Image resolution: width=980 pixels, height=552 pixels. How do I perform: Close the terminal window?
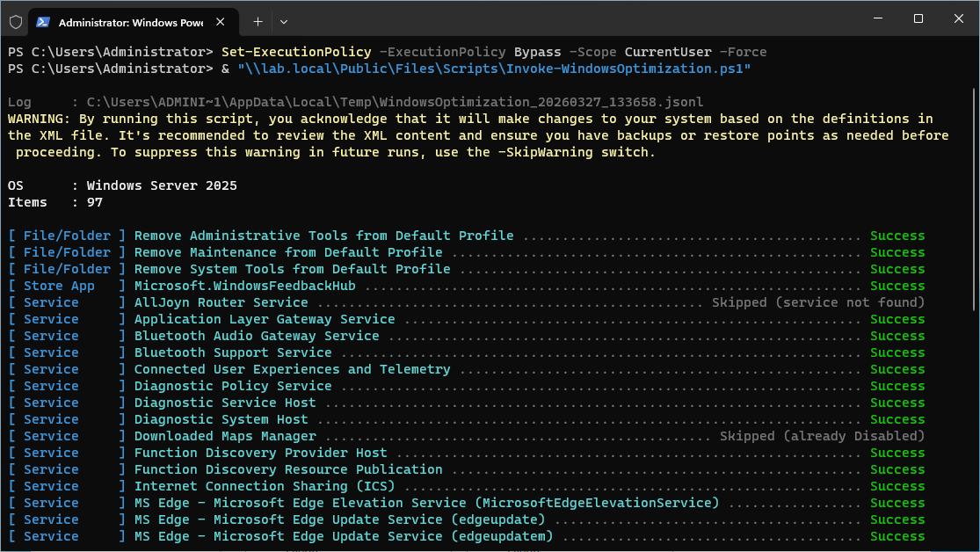tap(958, 18)
